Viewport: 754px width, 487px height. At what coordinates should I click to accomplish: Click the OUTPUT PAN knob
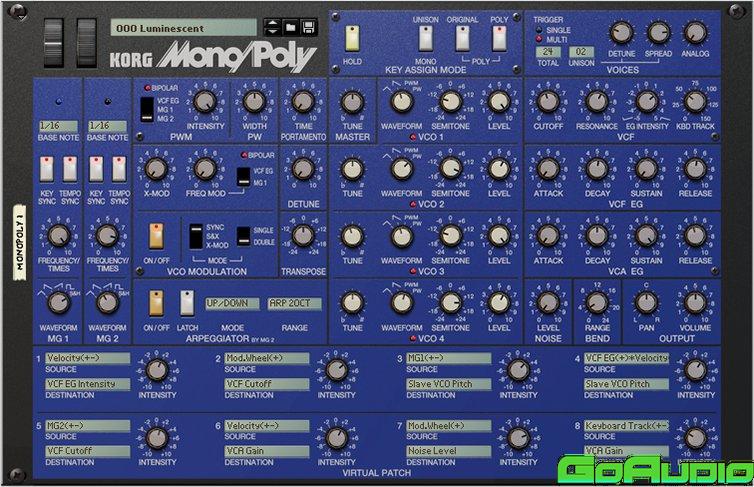tap(646, 303)
